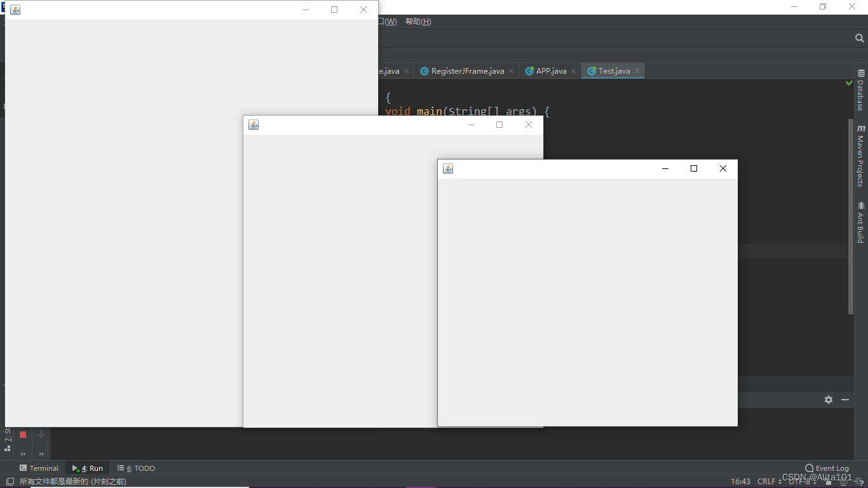This screenshot has width=868, height=488.
Task: Open the Database tool window
Action: click(x=861, y=90)
